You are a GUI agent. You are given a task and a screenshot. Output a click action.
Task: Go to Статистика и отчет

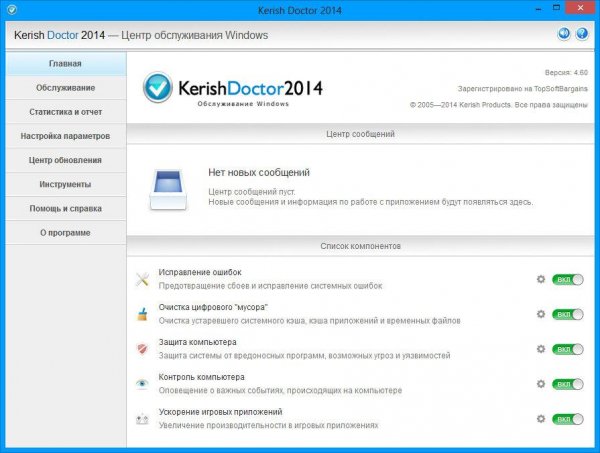(x=66, y=112)
